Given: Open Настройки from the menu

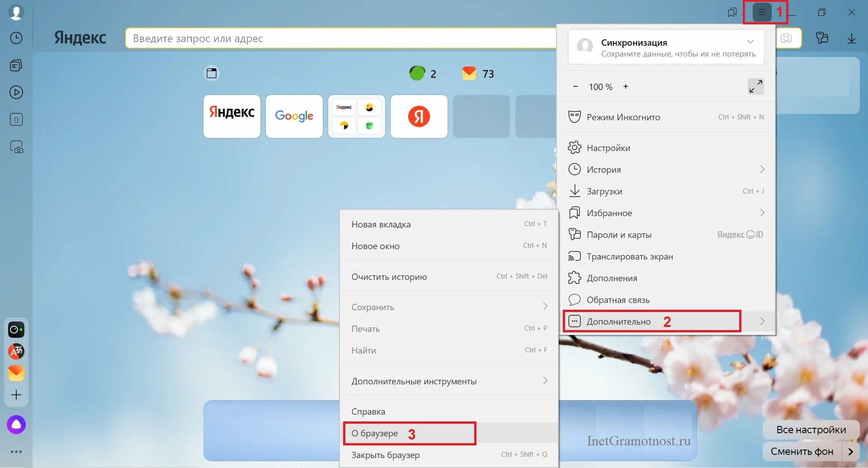Looking at the screenshot, I should pyautogui.click(x=666, y=148).
